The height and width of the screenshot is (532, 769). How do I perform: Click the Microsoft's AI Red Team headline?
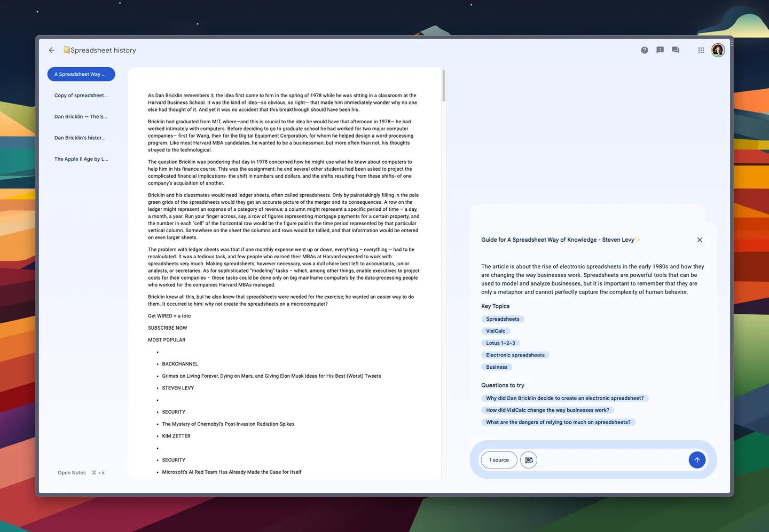tap(232, 472)
